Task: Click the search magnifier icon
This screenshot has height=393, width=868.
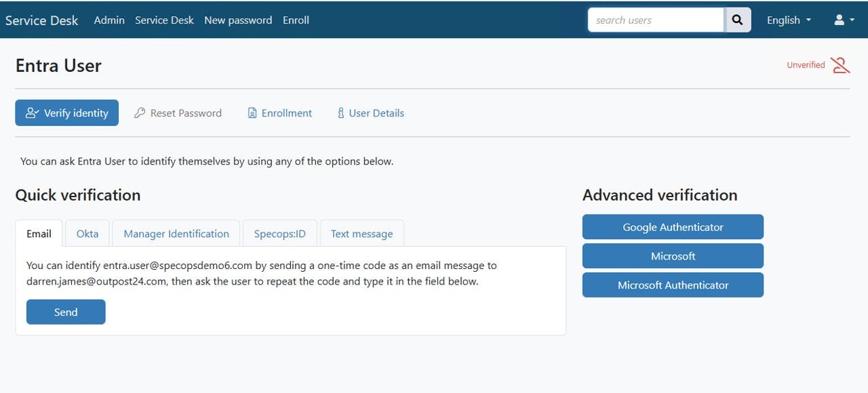Action: (737, 20)
